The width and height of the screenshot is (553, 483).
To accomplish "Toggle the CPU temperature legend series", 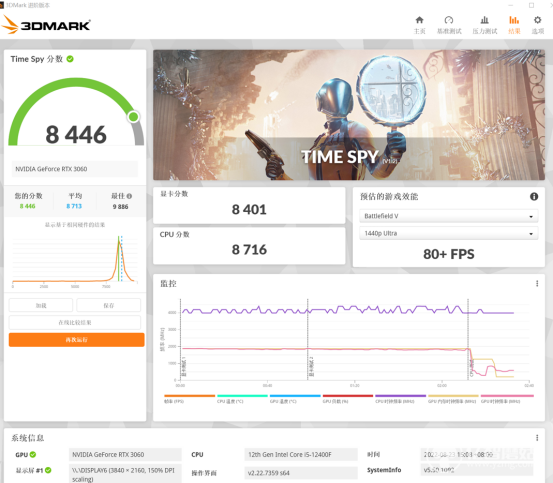I will pos(242,399).
